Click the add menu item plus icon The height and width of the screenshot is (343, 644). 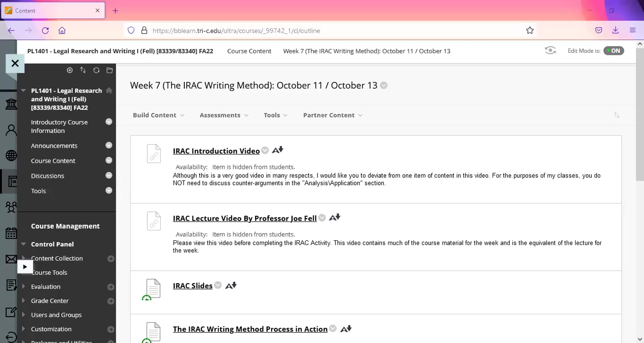coord(70,70)
